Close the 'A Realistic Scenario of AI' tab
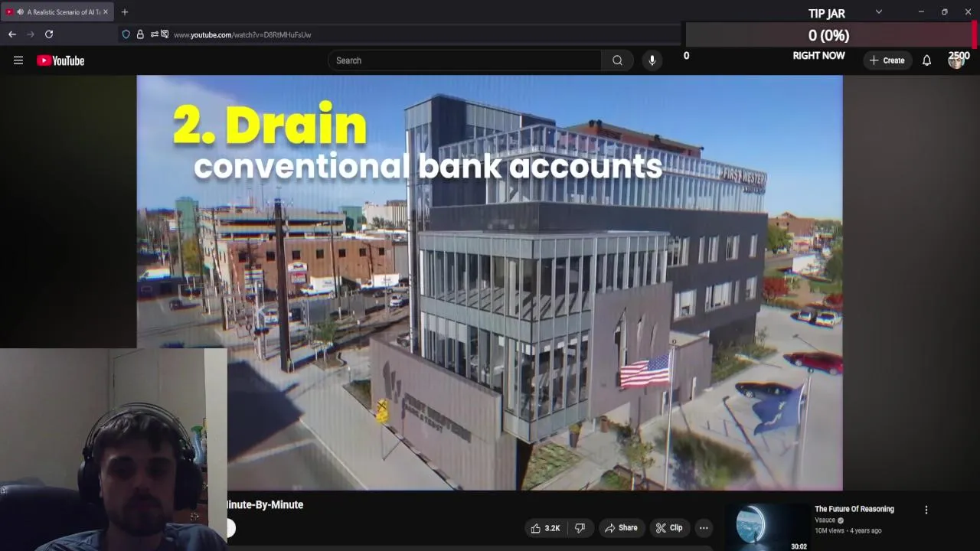This screenshot has width=980, height=551. (x=106, y=12)
